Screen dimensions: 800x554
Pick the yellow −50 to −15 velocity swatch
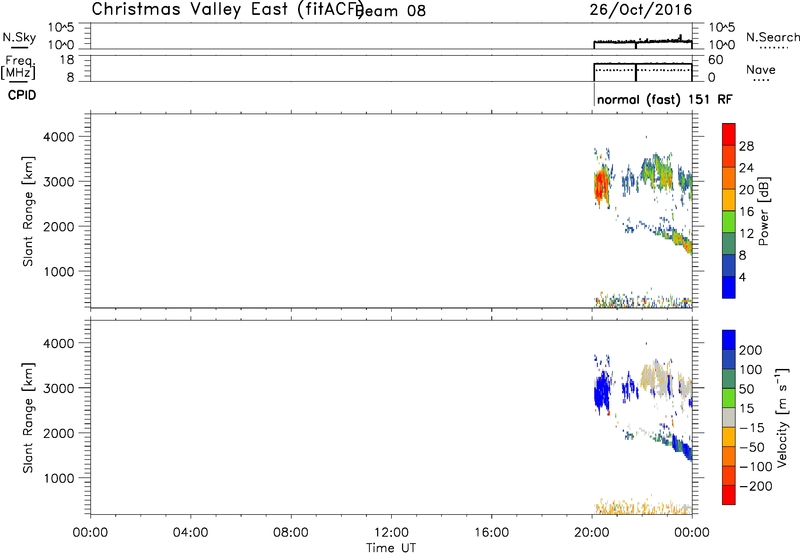tap(729, 437)
